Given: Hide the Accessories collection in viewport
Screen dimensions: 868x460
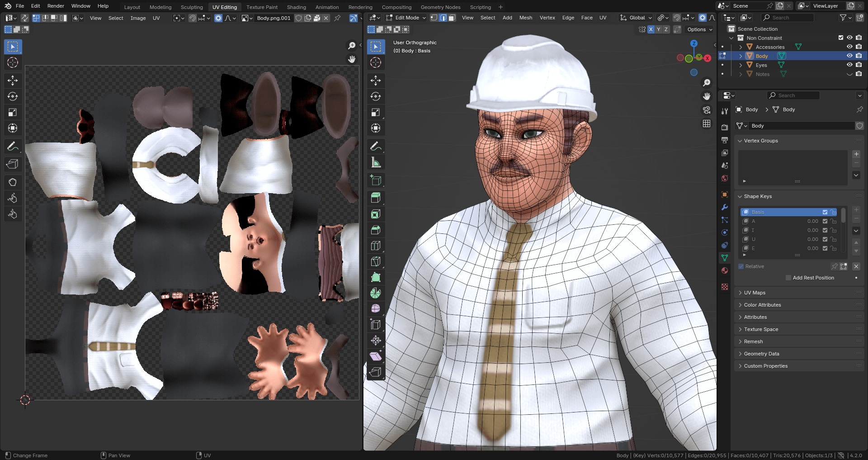Looking at the screenshot, I should click(x=849, y=47).
